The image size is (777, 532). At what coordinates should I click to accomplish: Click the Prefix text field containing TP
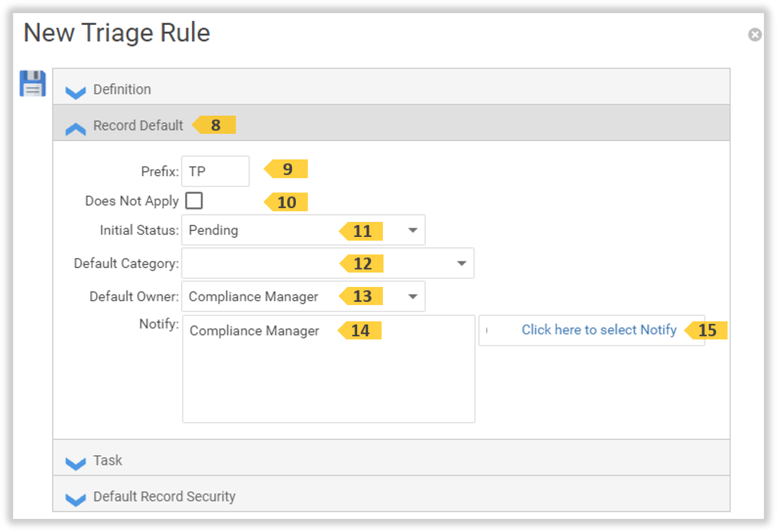[215, 171]
